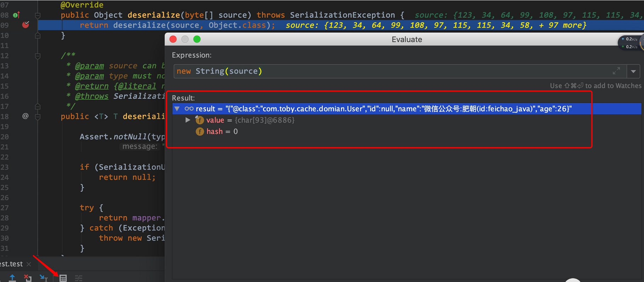Expand the value char[93] field node
Viewport: 644px width, 282px height.
click(188, 120)
